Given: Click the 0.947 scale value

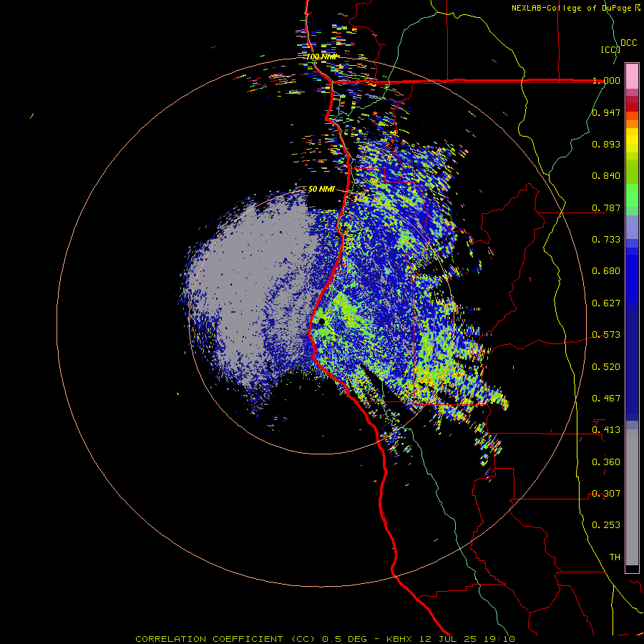Looking at the screenshot, I should coord(606,112).
